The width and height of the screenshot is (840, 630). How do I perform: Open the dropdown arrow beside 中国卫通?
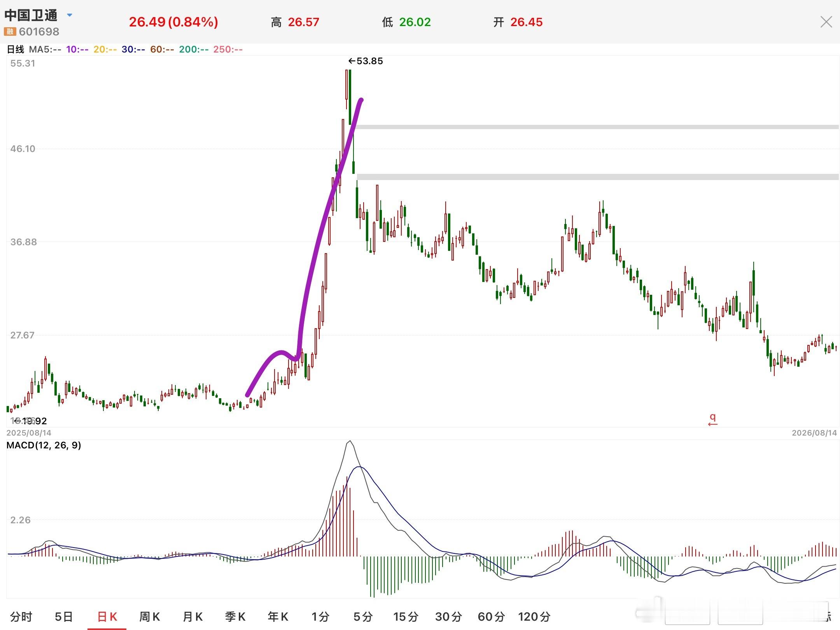[70, 15]
